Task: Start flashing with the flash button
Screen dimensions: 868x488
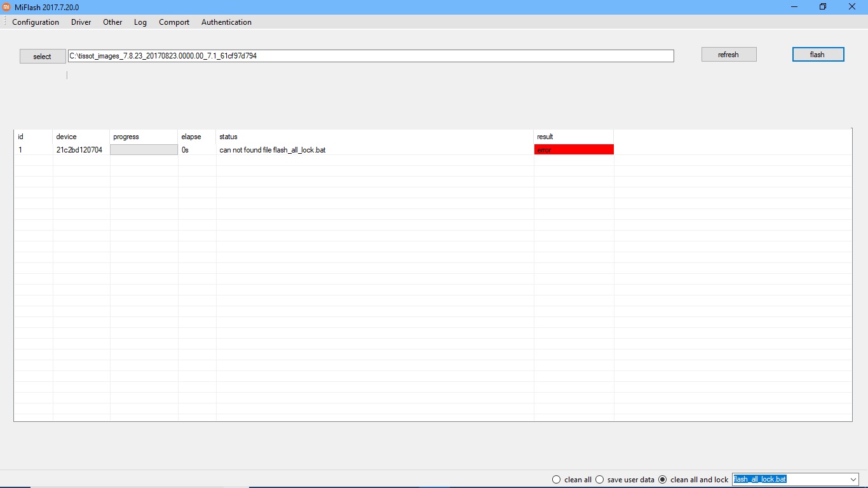Action: (818, 55)
